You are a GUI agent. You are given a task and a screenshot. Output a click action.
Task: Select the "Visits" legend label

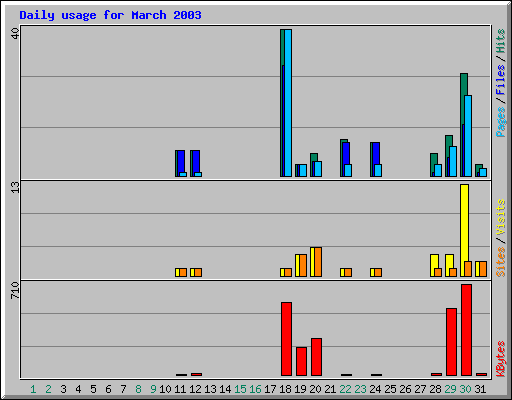[x=500, y=218]
